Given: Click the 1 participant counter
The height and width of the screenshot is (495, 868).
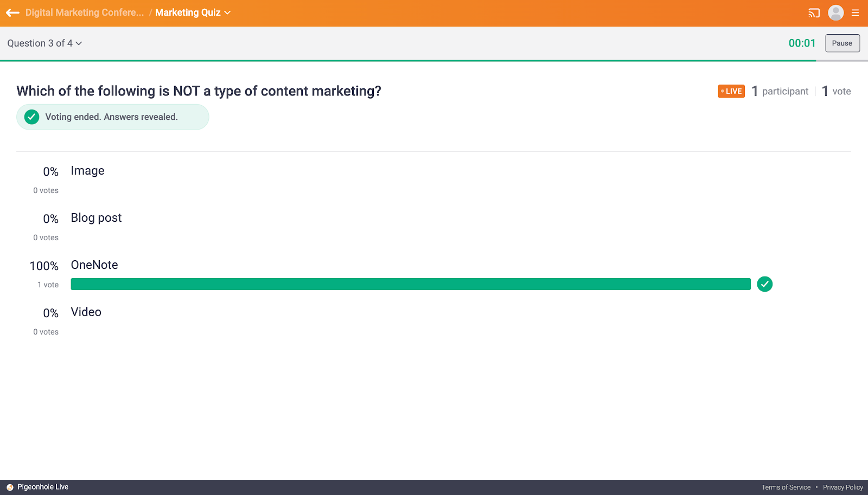Looking at the screenshot, I should click(x=780, y=91).
